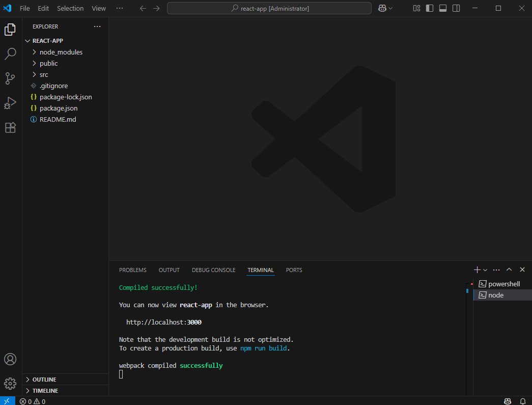Maximize the panel with up chevron
Viewport: 532px width, 405px height.
point(509,269)
